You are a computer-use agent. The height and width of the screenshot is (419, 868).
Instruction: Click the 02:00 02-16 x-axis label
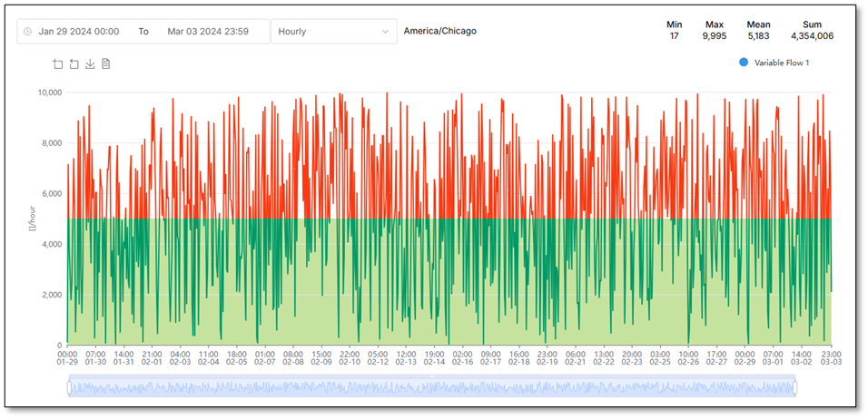462,357
